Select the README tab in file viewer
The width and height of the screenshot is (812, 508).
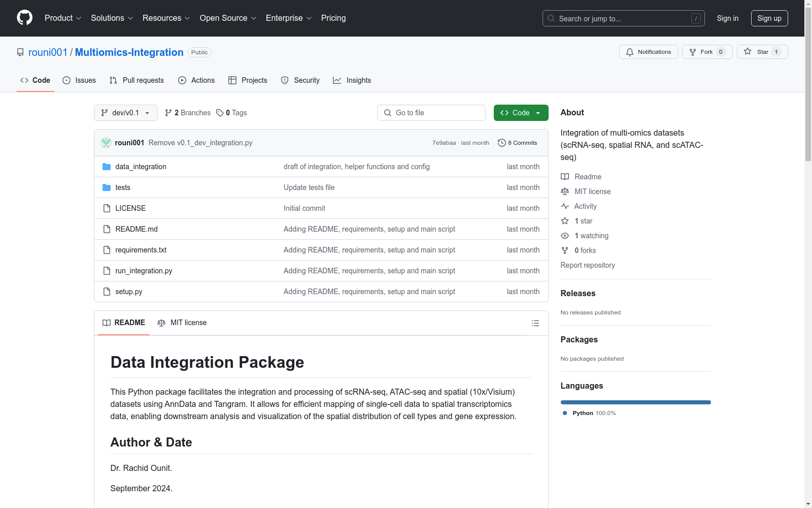124,323
